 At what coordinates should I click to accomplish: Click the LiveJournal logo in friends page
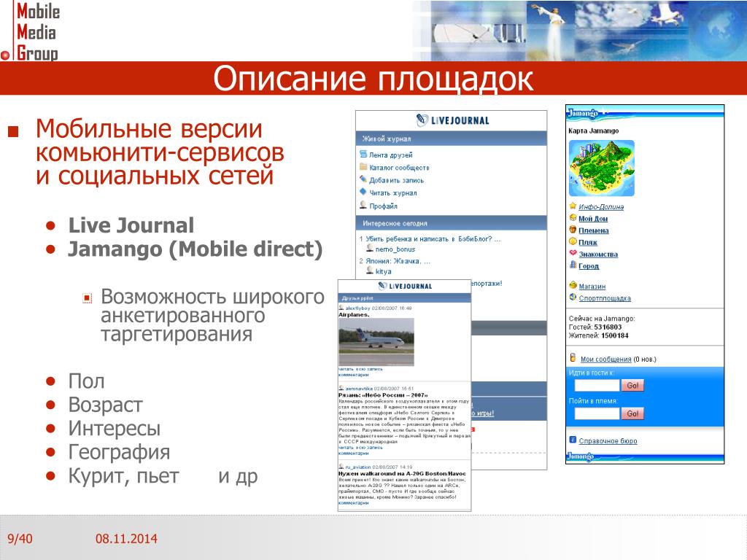[x=405, y=286]
